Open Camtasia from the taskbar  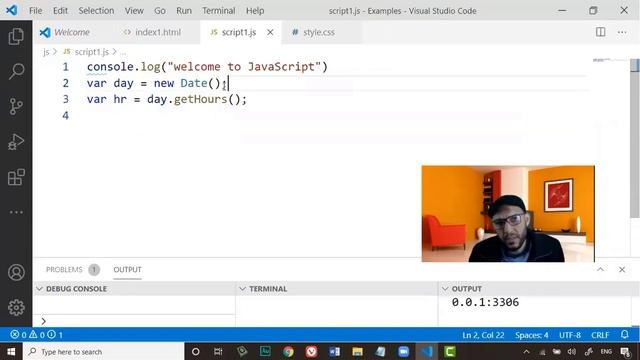click(x=450, y=351)
